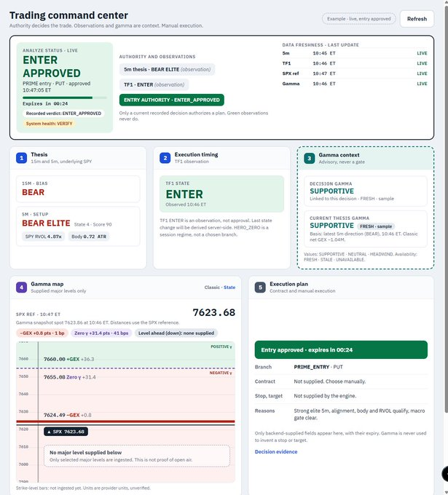Click the Zero γ +31.4 pts chip
Image resolution: width=448 pixels, height=495 pixels.
(101, 333)
